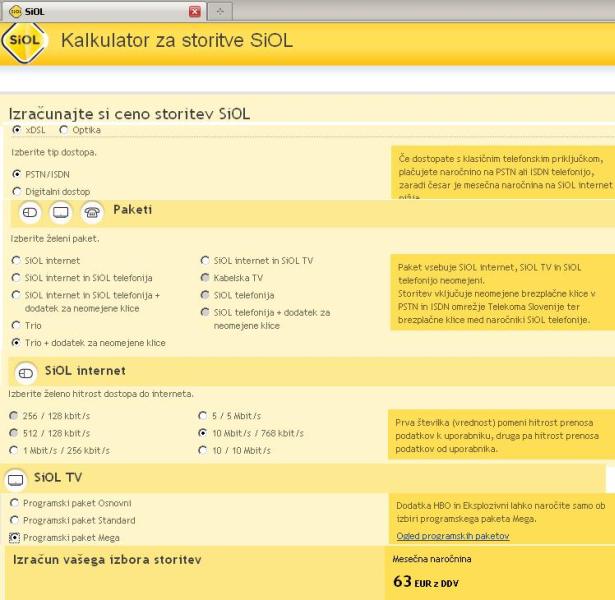615x600 pixels.
Task: Select 10 / 10 Mbit/s internet speed
Action: tap(206, 451)
